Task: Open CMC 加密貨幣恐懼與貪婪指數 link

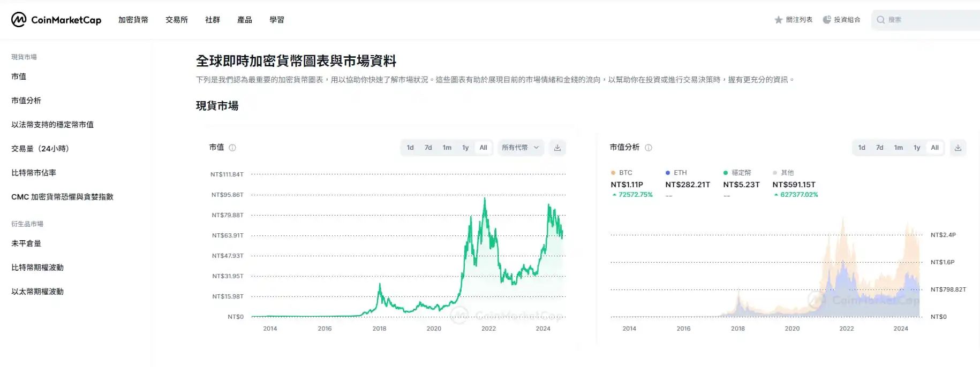Action: (x=62, y=197)
